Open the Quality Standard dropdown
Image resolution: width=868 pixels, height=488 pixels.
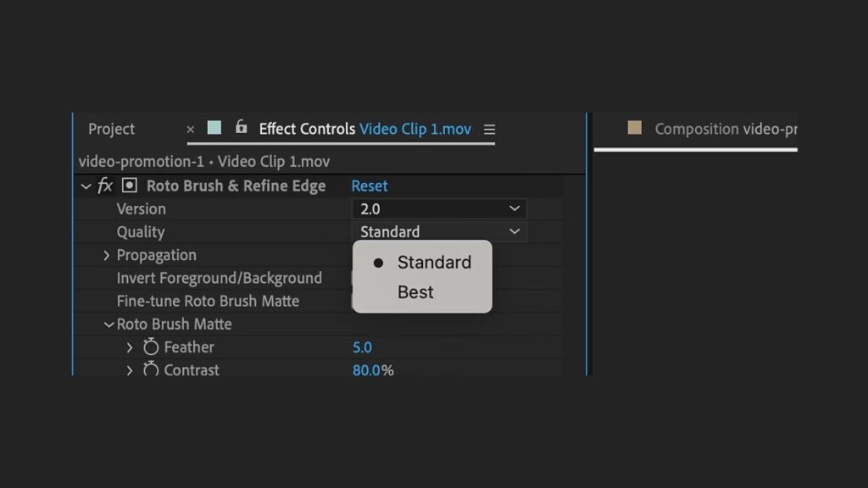438,231
